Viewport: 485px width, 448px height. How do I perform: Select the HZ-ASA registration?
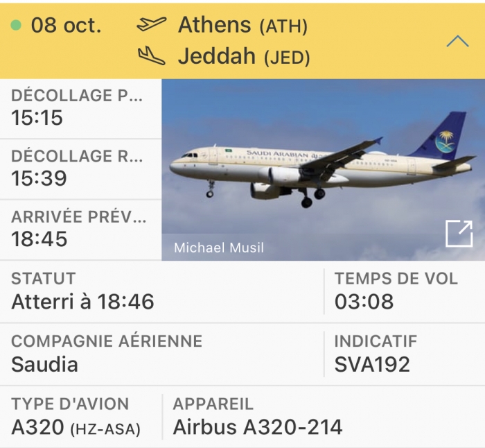point(105,429)
